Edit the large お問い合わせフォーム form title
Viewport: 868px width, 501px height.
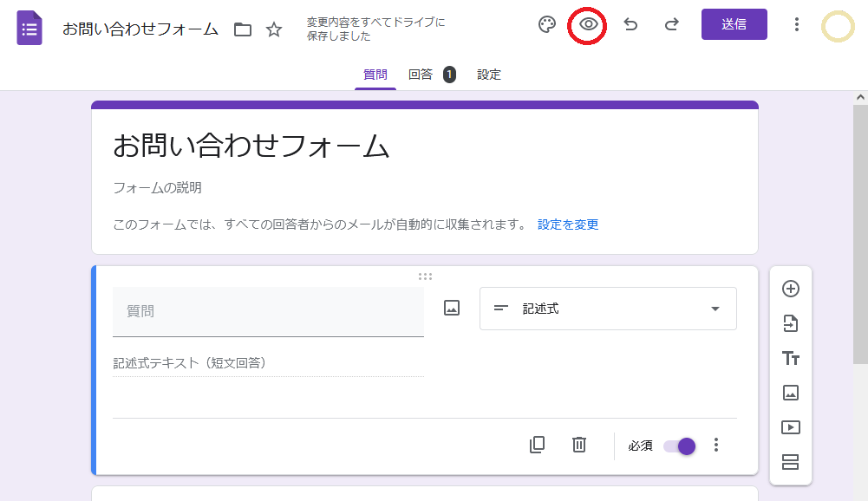pos(251,146)
